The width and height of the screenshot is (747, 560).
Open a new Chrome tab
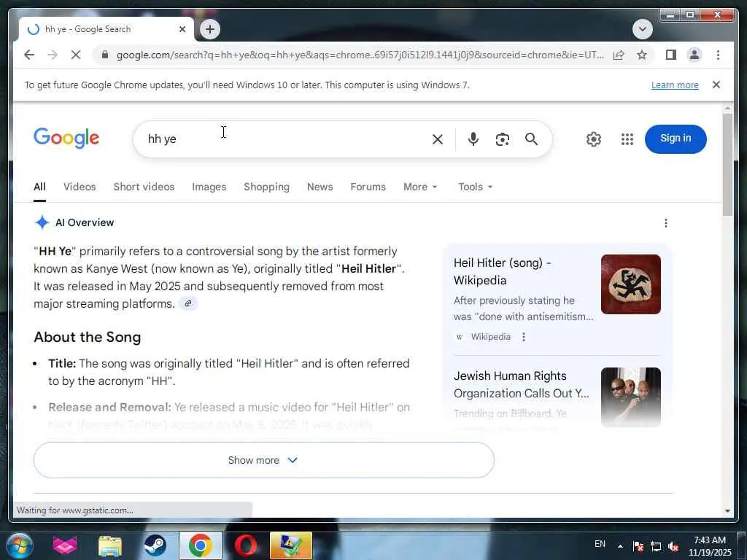210,29
